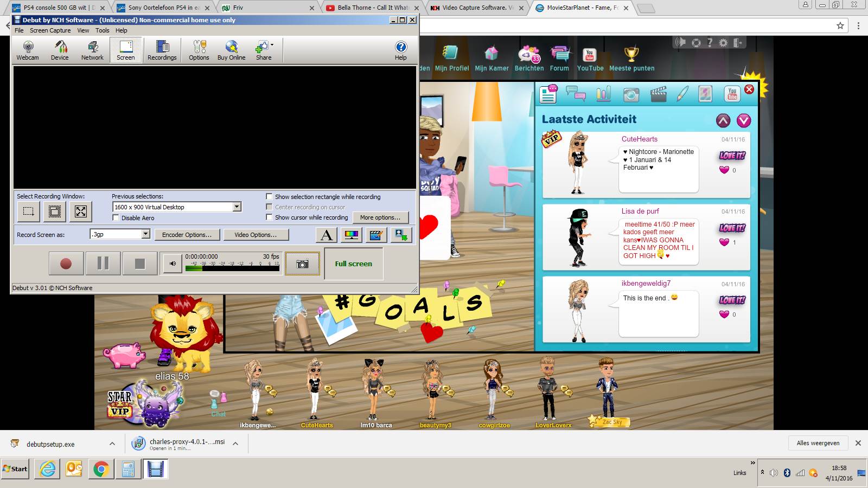Expand the Previous selections dropdown

tap(237, 207)
